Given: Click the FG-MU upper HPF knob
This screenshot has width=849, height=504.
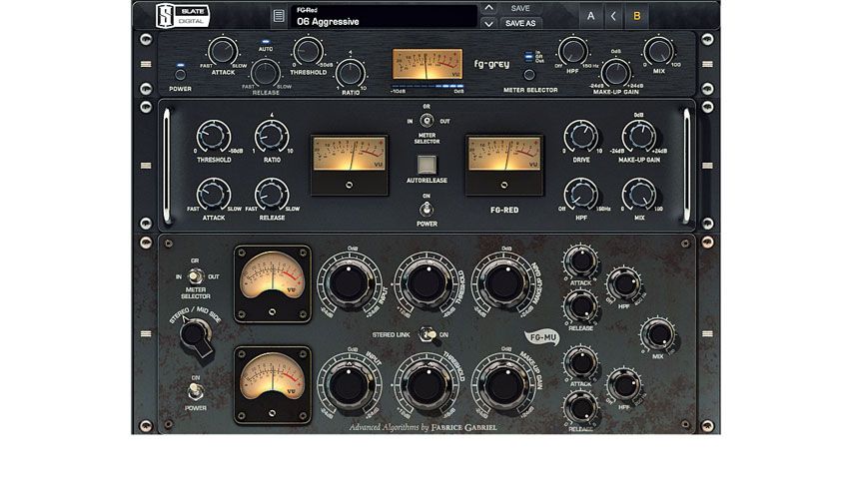Looking at the screenshot, I should pos(624,283).
